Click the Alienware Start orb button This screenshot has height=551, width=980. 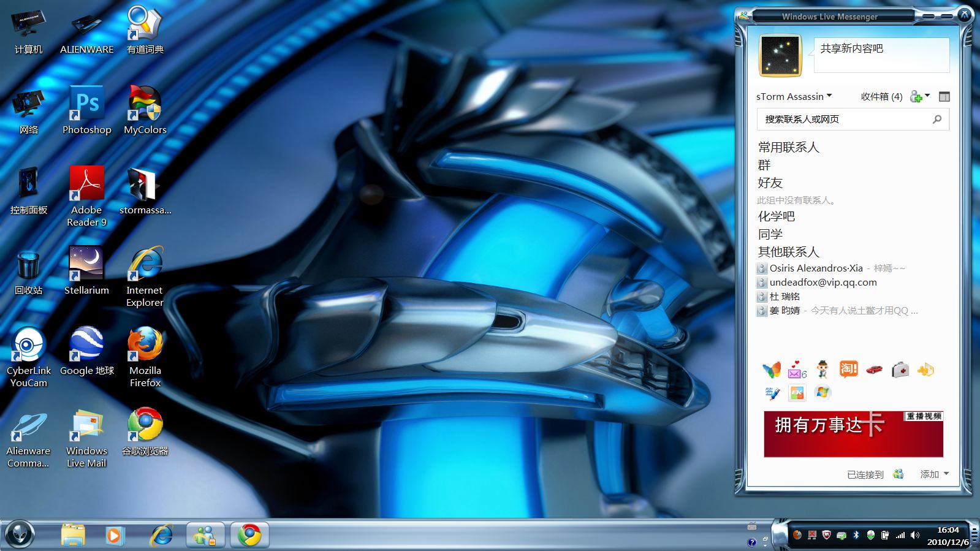(20, 534)
